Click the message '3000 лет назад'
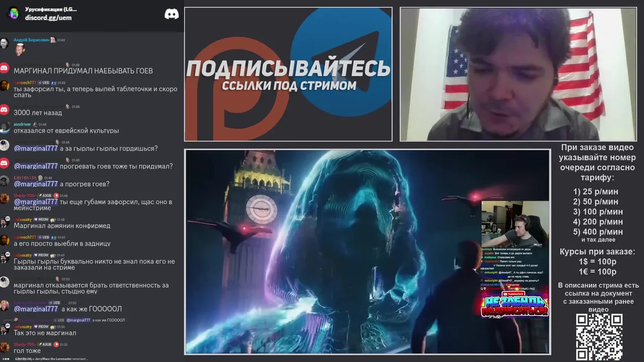644x362 pixels. (x=38, y=113)
